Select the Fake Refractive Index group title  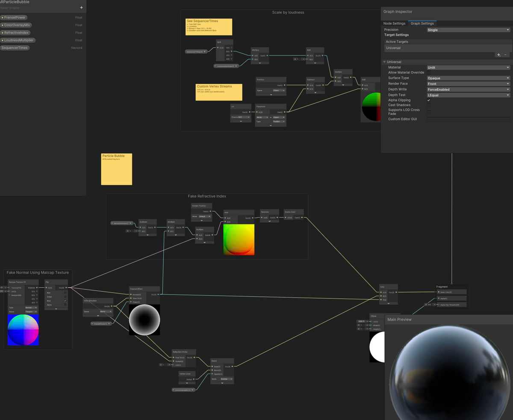207,196
